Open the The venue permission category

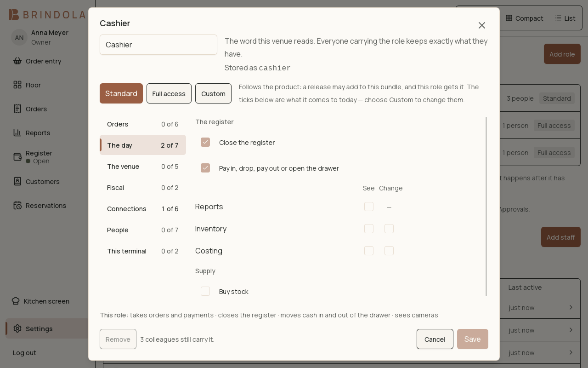[x=143, y=166]
